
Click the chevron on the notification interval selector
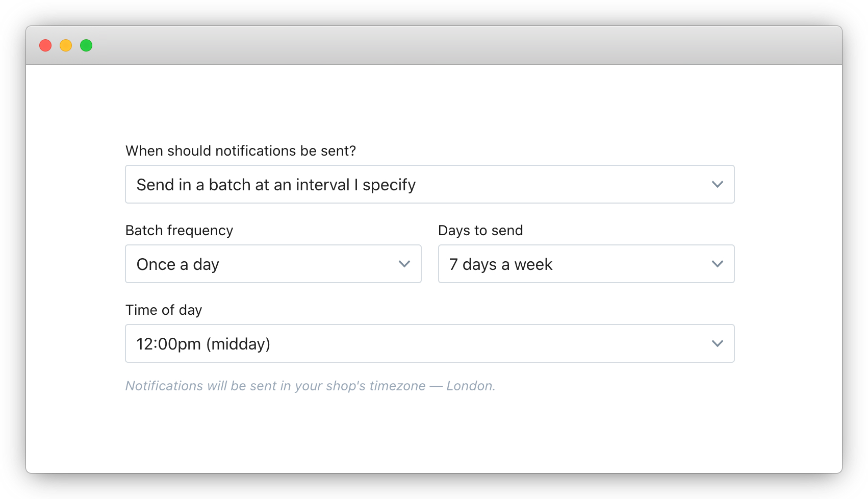pos(717,184)
